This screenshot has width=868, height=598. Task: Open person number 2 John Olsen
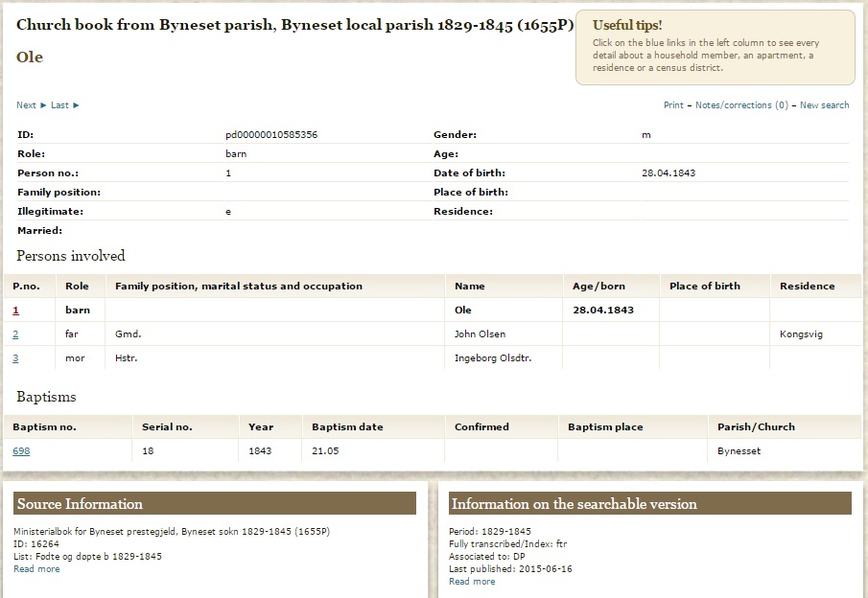15,334
